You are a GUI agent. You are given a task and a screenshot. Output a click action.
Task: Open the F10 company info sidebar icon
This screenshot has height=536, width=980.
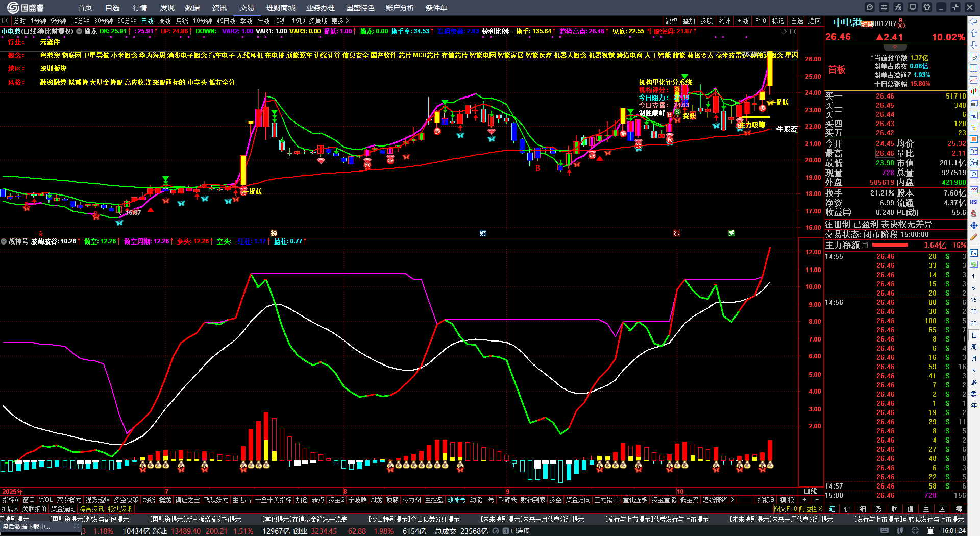tap(974, 116)
